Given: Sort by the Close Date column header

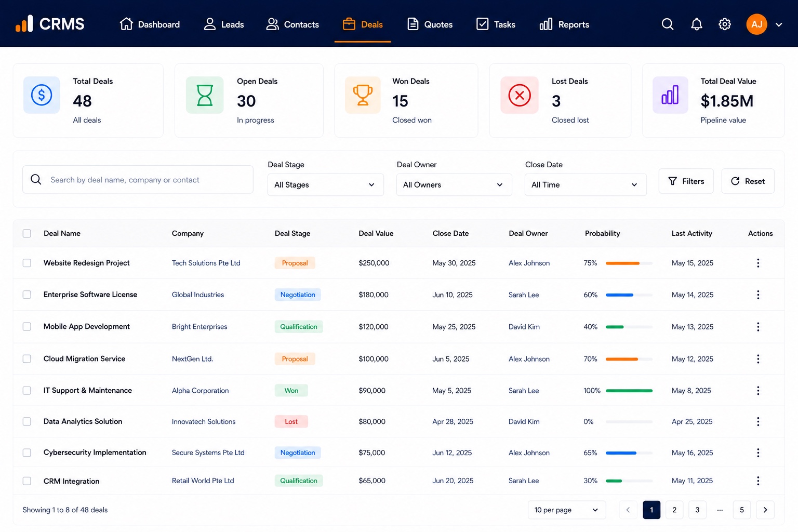Looking at the screenshot, I should coord(450,233).
